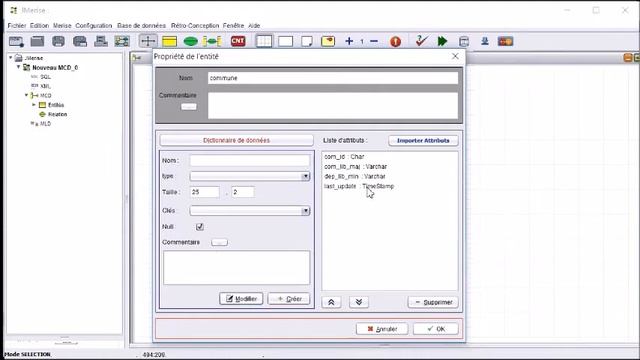Click the entity Nom field containing commune

click(333, 78)
